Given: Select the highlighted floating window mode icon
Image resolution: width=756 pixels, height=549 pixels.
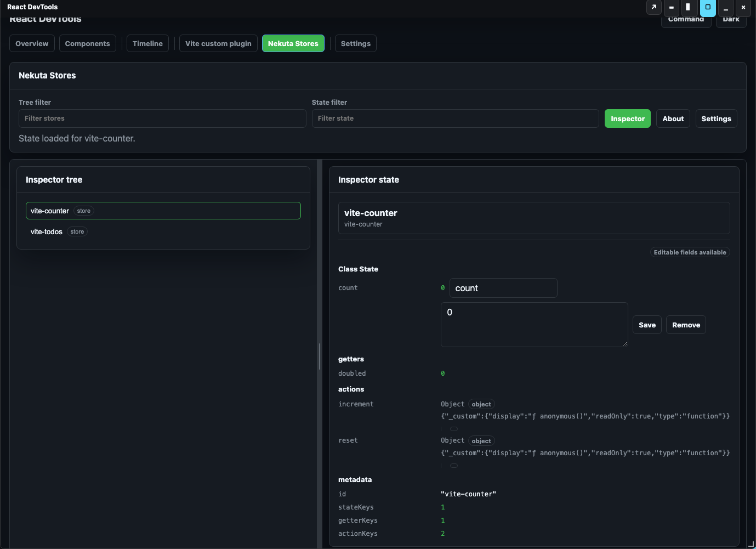Looking at the screenshot, I should click(x=708, y=7).
